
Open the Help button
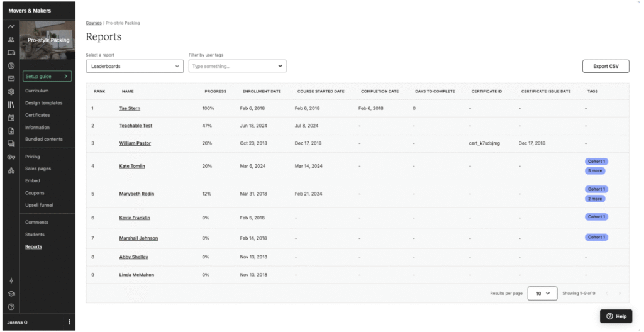click(616, 316)
